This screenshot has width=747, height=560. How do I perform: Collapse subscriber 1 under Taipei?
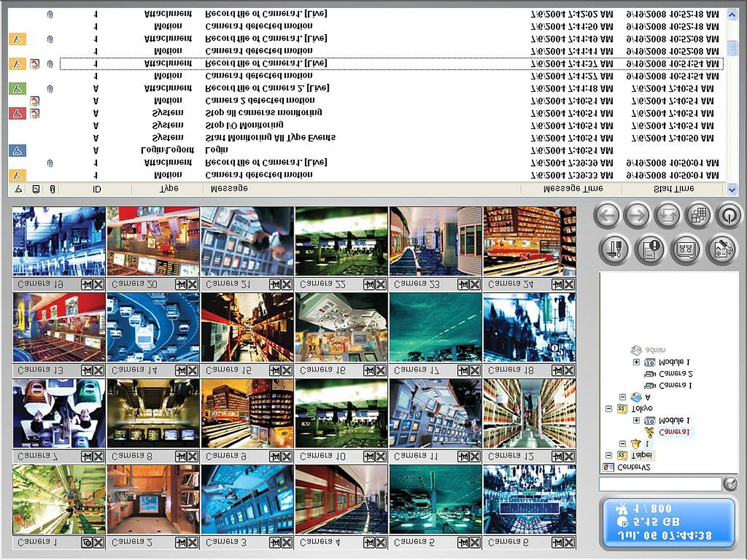(x=622, y=444)
